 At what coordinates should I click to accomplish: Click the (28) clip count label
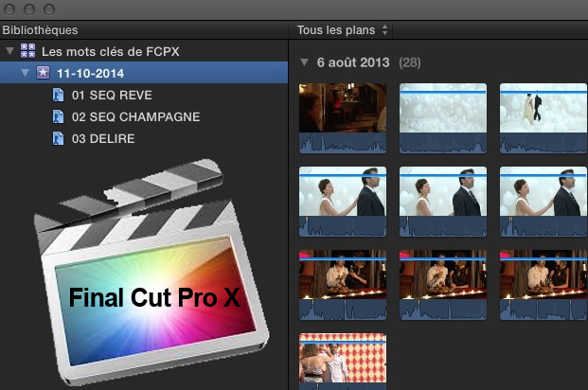(x=409, y=62)
